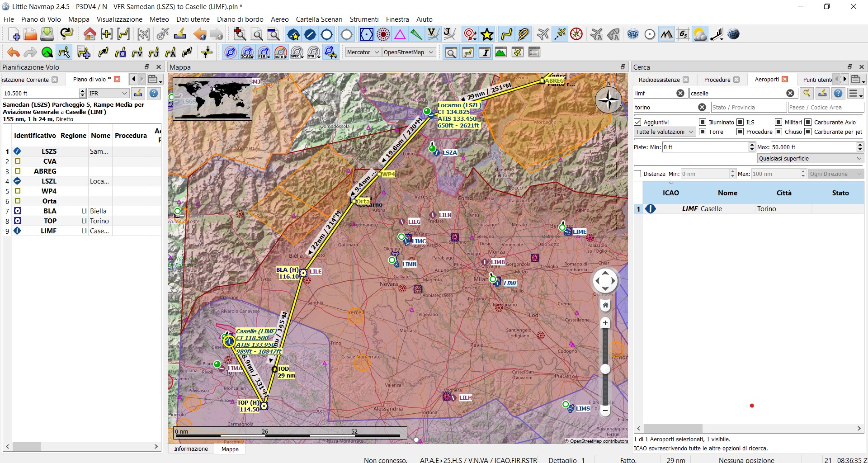The image size is (868, 463).
Task: Uncheck the Aggiuntivi checkbox
Action: [638, 122]
